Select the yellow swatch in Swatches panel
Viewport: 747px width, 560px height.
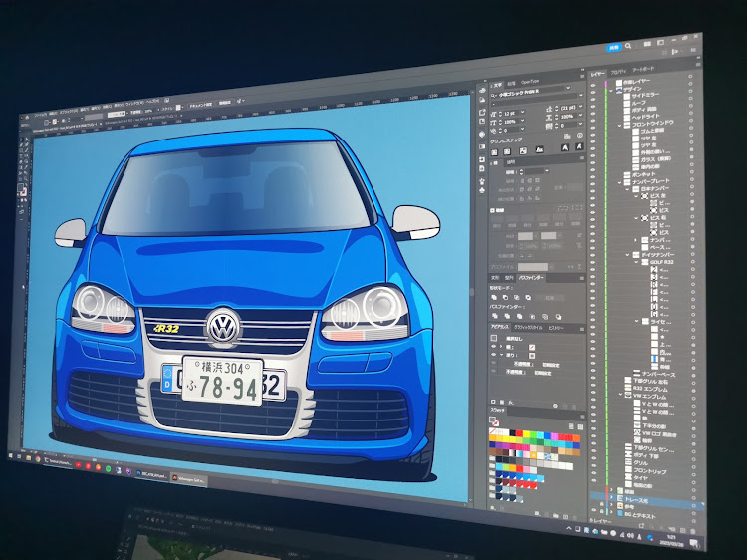pos(526,434)
